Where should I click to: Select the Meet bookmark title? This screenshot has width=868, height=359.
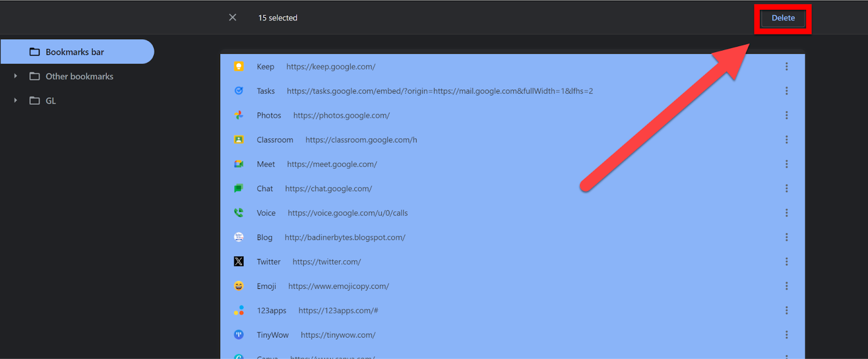(x=266, y=165)
